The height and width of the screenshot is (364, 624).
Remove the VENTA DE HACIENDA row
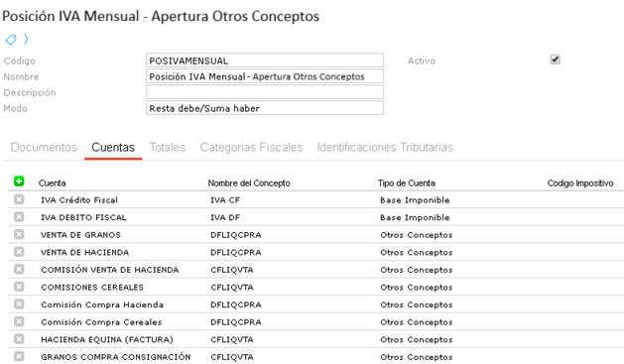19,252
